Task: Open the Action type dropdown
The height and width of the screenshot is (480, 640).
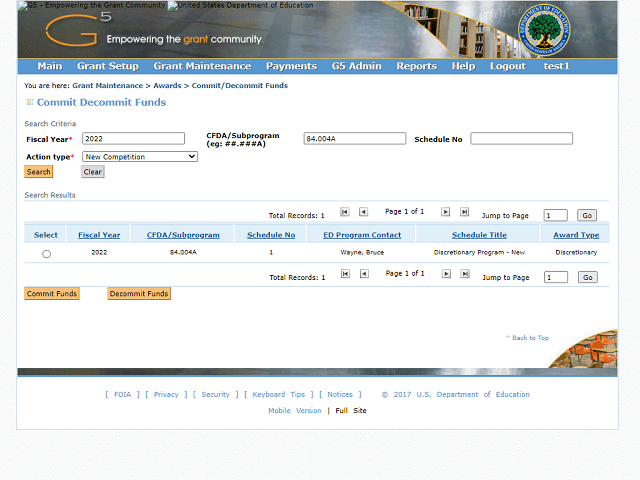Action: 140,157
